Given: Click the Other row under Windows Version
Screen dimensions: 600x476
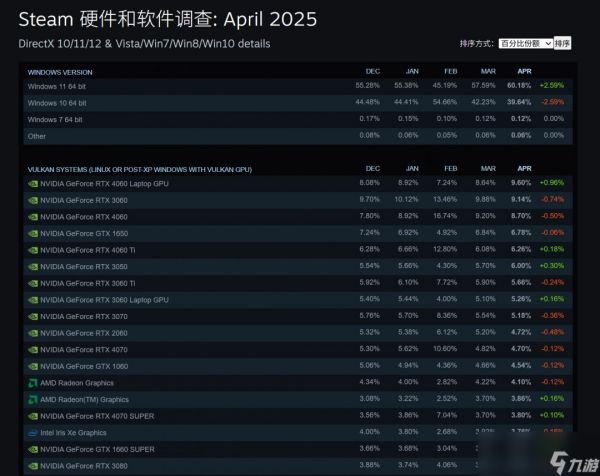Looking at the screenshot, I should pyautogui.click(x=298, y=136).
